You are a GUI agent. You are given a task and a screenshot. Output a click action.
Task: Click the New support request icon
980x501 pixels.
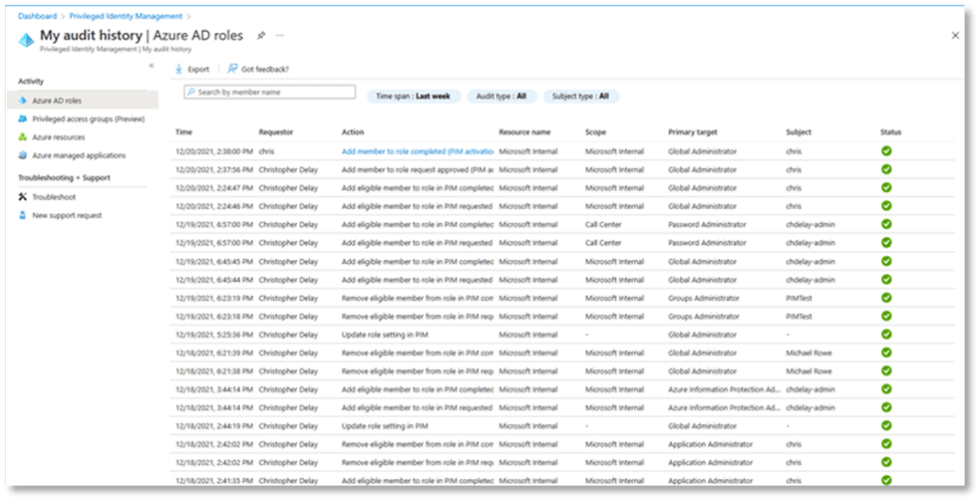pos(23,215)
